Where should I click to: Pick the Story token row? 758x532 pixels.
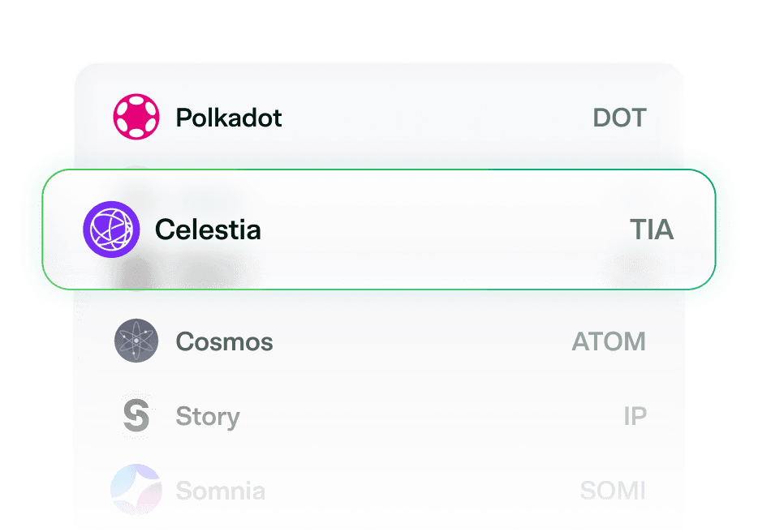(x=379, y=416)
